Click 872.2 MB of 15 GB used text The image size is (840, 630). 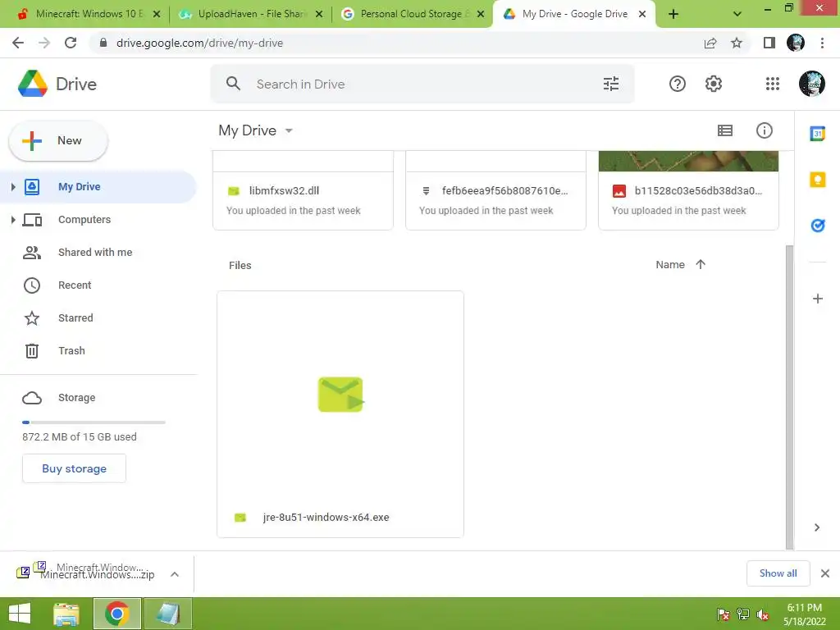80,436
